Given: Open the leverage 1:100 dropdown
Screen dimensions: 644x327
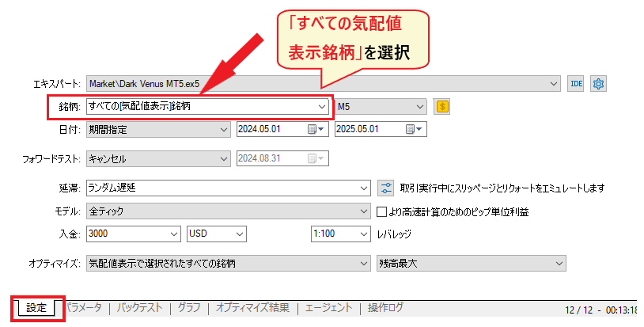Looking at the screenshot, I should point(363,234).
